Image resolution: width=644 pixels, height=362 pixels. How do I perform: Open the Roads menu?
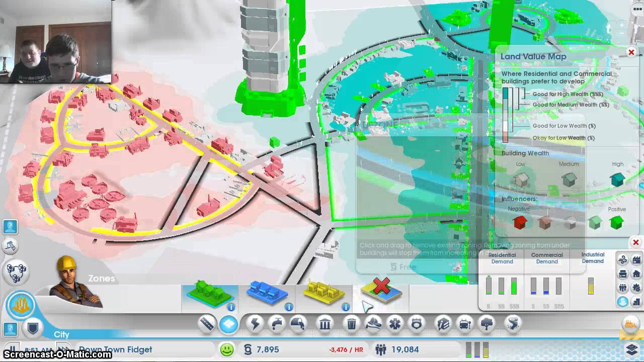pos(207,324)
